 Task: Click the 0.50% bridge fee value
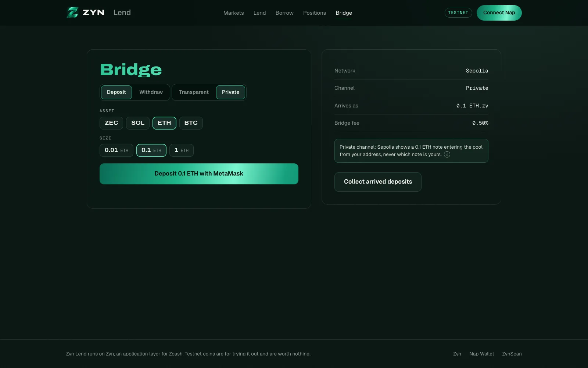pos(480,123)
